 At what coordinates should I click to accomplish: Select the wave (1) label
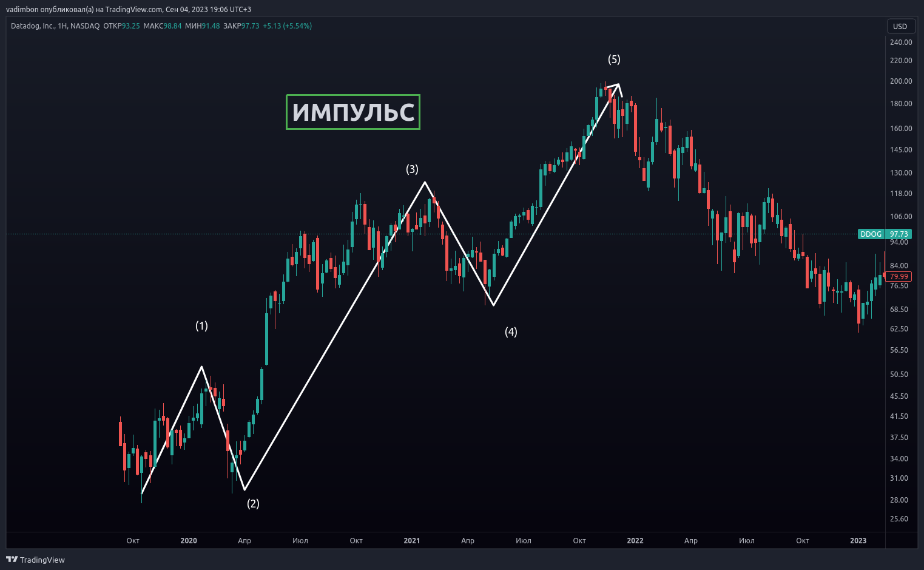click(x=201, y=326)
